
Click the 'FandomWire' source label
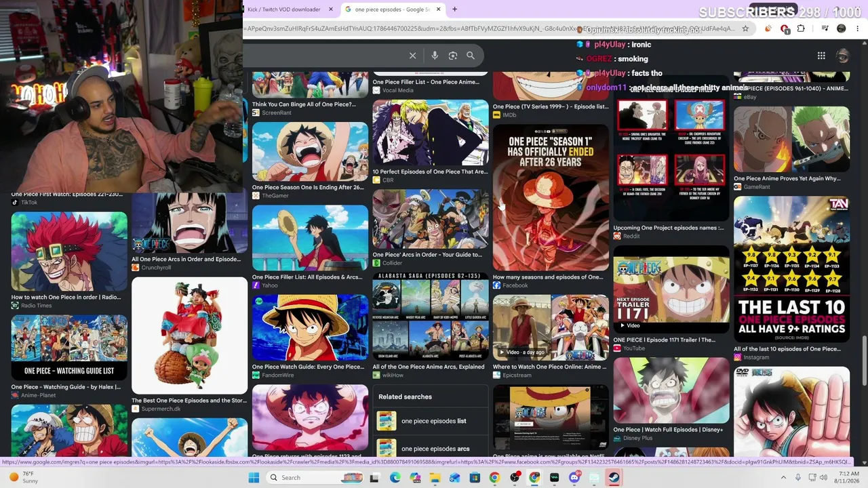pyautogui.click(x=278, y=375)
